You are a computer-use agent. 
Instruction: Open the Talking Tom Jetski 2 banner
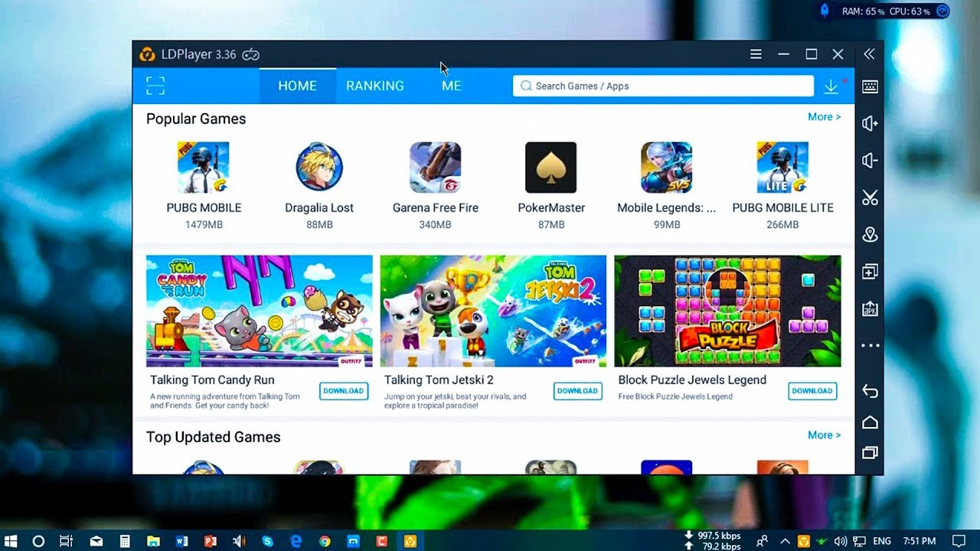tap(493, 311)
